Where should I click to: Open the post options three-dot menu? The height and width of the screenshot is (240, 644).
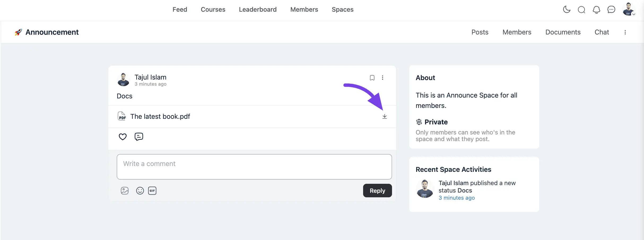pyautogui.click(x=382, y=78)
